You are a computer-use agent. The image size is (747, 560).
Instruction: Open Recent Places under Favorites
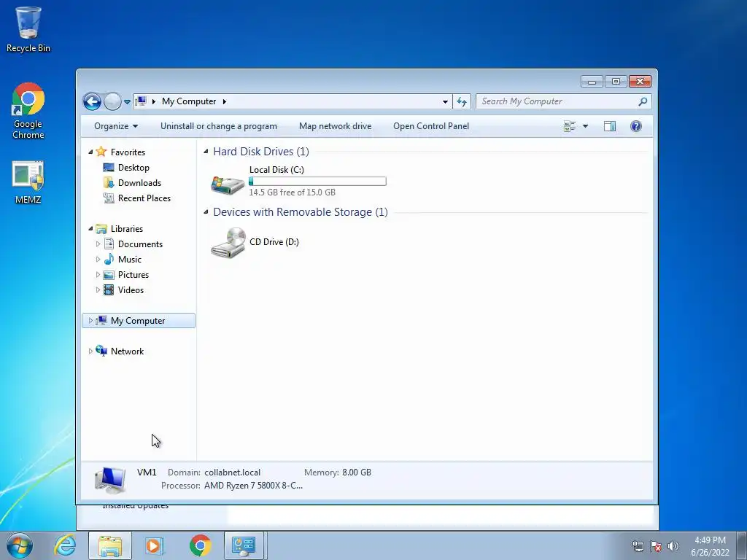(x=144, y=198)
